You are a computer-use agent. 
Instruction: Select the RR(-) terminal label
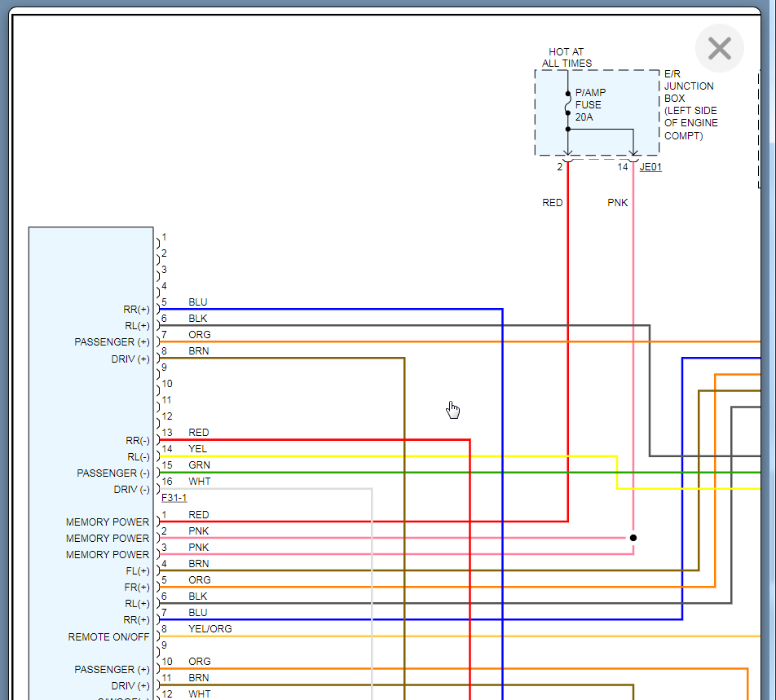pyautogui.click(x=136, y=441)
